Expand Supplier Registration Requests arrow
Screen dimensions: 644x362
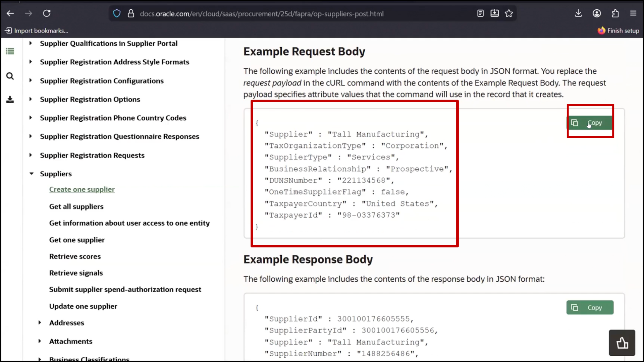(x=31, y=155)
